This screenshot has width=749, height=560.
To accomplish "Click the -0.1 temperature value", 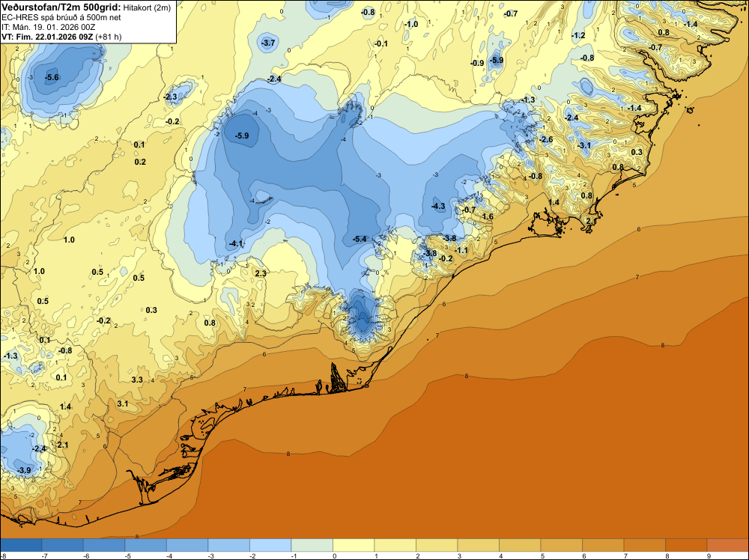I will click(x=381, y=43).
